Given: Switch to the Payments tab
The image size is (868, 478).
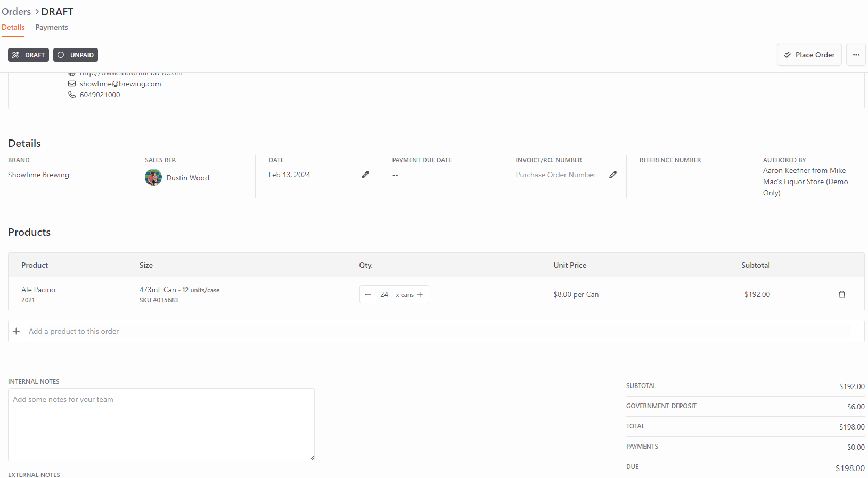Looking at the screenshot, I should click(x=52, y=27).
